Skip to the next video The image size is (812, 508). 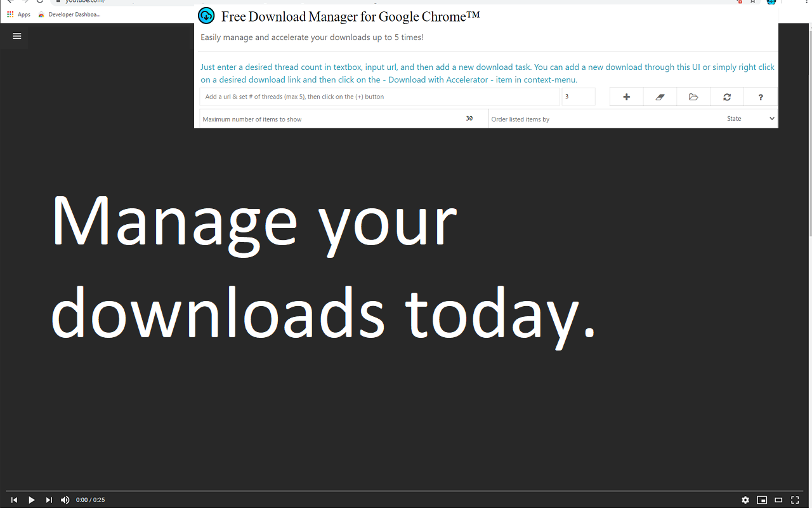[x=49, y=500]
